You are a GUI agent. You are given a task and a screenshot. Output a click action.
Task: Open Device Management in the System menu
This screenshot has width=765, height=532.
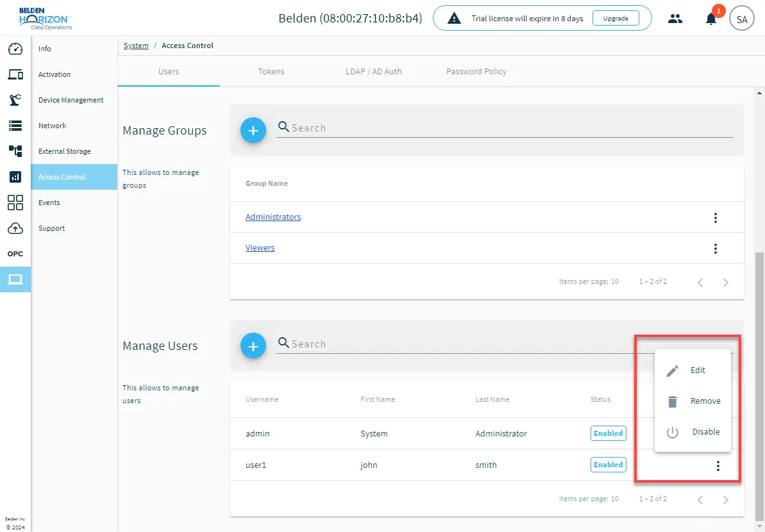pyautogui.click(x=74, y=100)
